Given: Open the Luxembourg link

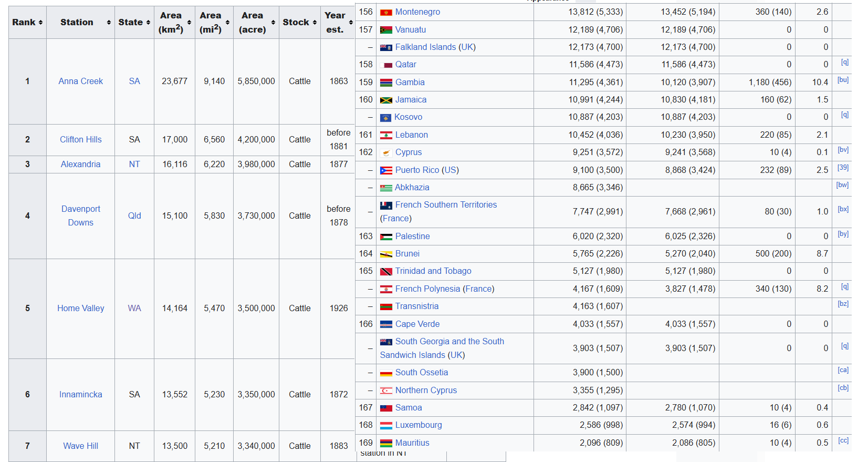Looking at the screenshot, I should point(419,425).
